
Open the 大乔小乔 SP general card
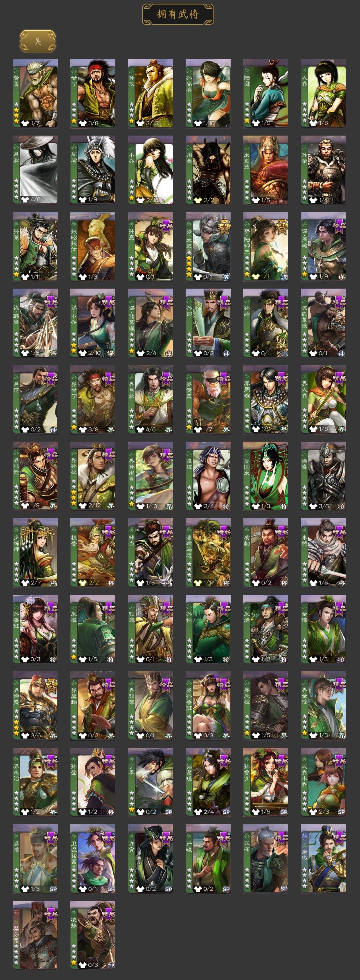click(323, 782)
